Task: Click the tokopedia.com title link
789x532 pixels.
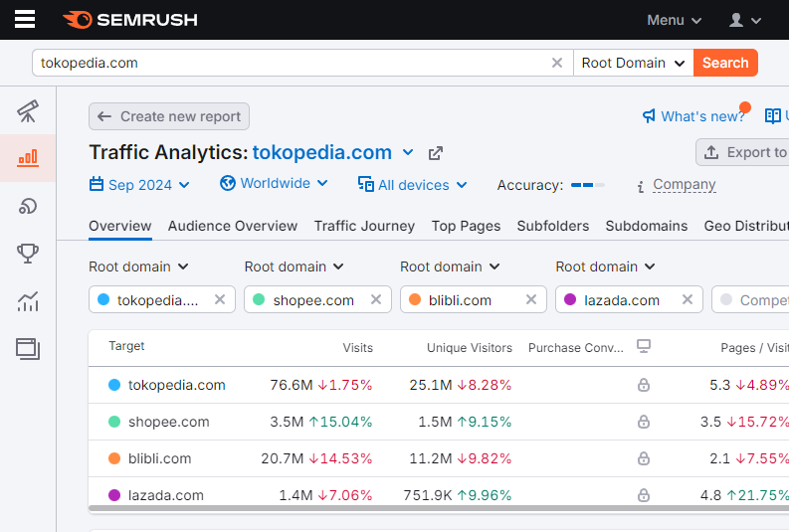Action: coord(322,152)
